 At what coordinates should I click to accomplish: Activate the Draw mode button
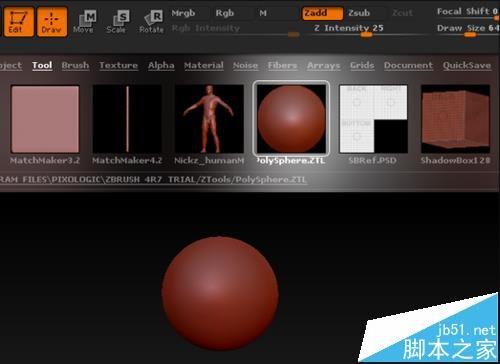tap(52, 22)
